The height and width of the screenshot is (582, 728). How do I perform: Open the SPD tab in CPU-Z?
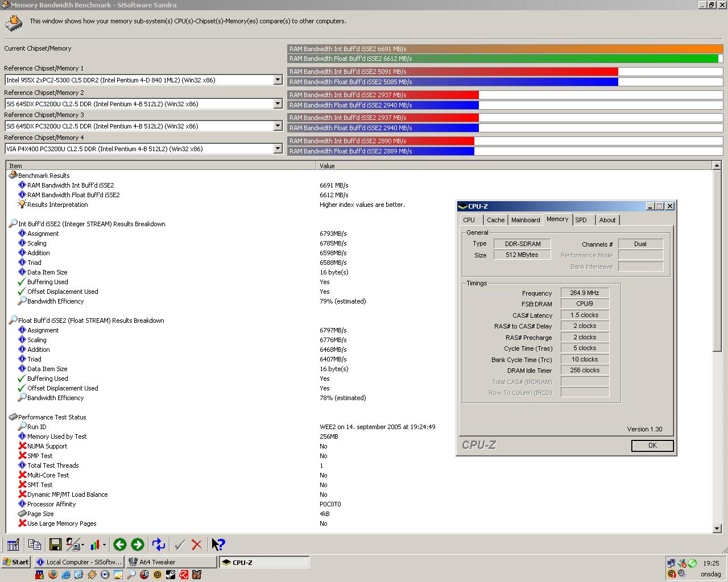coord(581,221)
